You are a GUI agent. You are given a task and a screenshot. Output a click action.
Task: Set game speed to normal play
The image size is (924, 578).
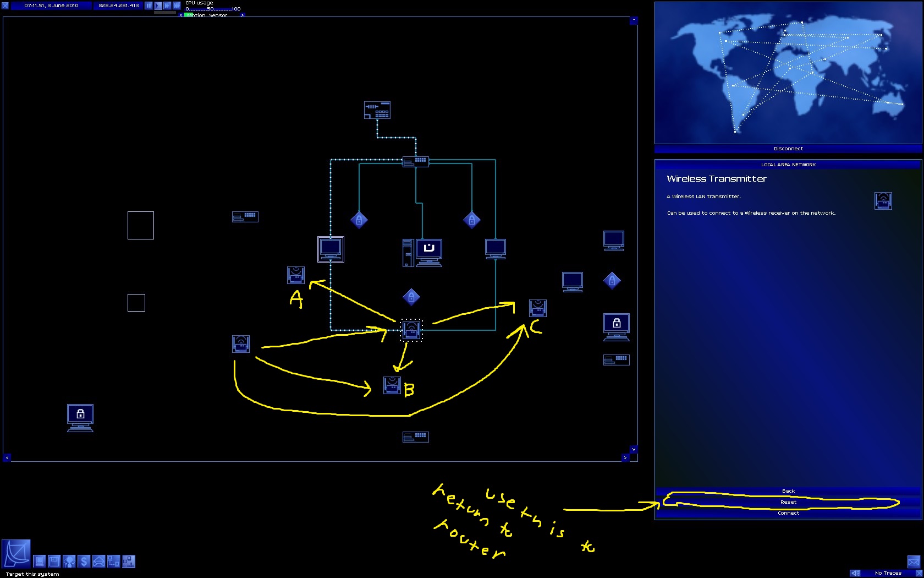point(158,6)
